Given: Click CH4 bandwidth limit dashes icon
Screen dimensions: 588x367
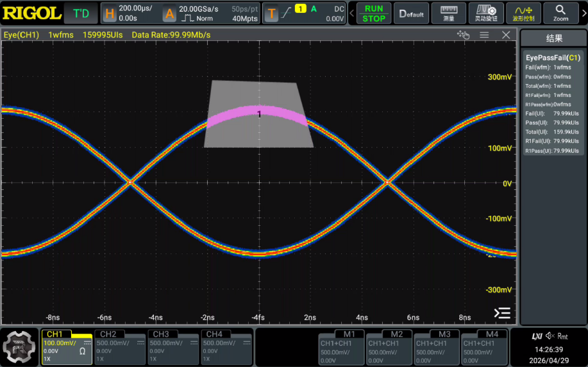Looking at the screenshot, I should (247, 343).
